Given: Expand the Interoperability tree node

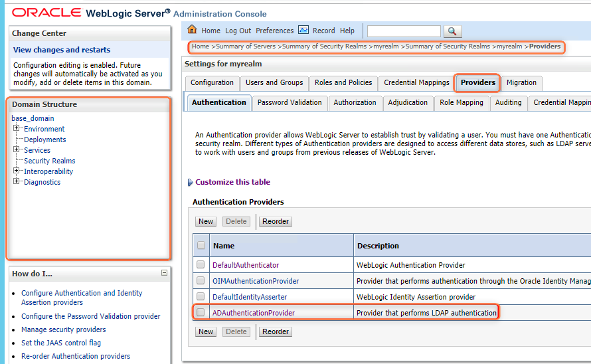Looking at the screenshot, I should click(x=17, y=171).
